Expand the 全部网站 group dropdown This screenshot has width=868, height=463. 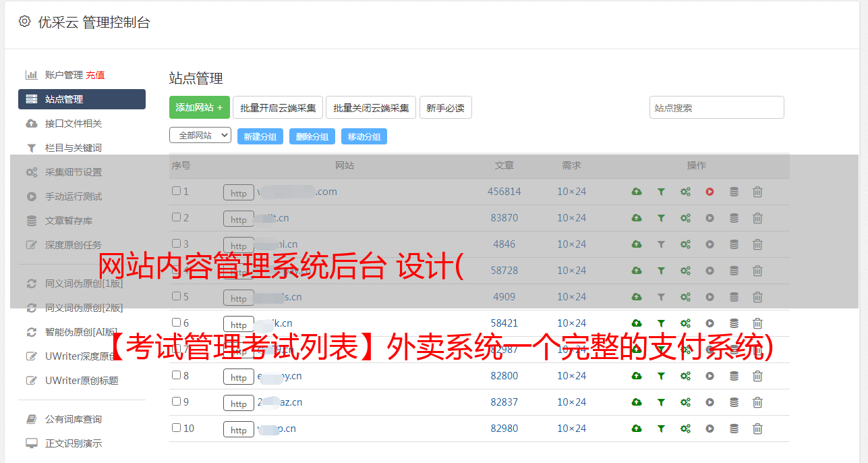pos(200,136)
